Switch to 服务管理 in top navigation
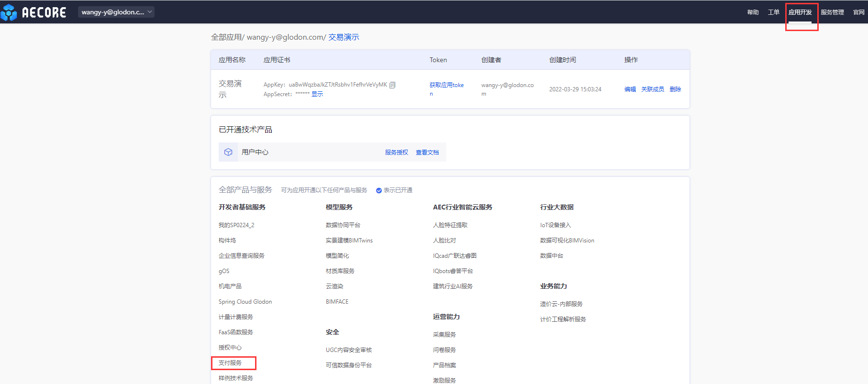 pyautogui.click(x=832, y=12)
